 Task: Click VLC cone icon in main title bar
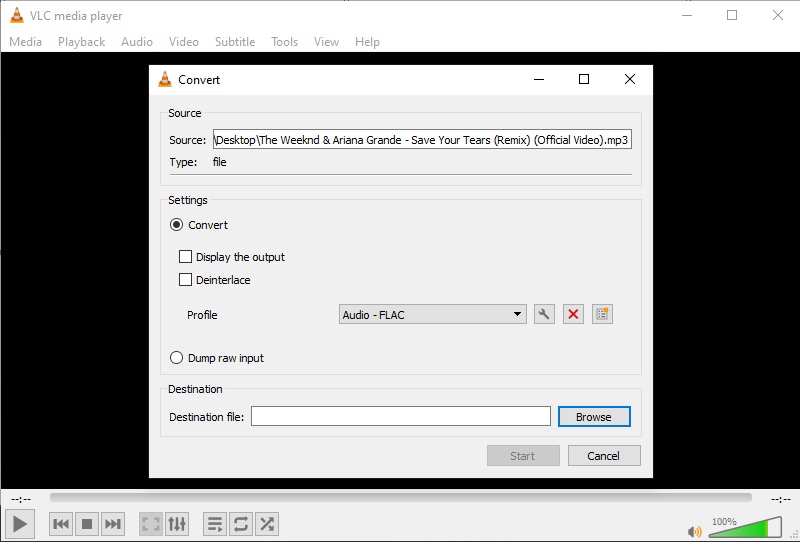point(17,15)
